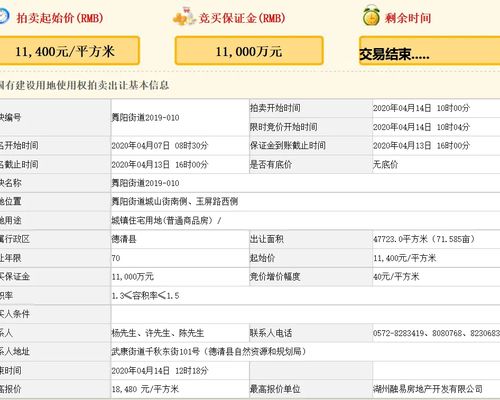Viewport: 500px width, 400px height.
Task: Click the location text 舞阳街道城山街南侧、玉屏路西侧
Action: click(175, 202)
